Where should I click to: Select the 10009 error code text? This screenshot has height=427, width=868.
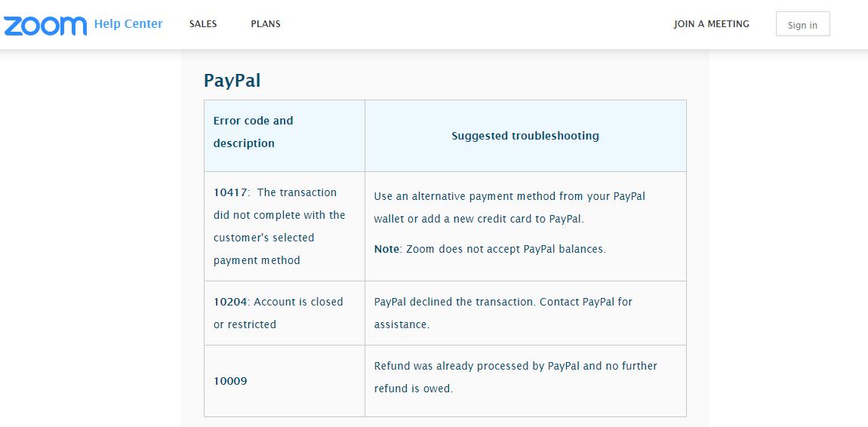coord(230,381)
